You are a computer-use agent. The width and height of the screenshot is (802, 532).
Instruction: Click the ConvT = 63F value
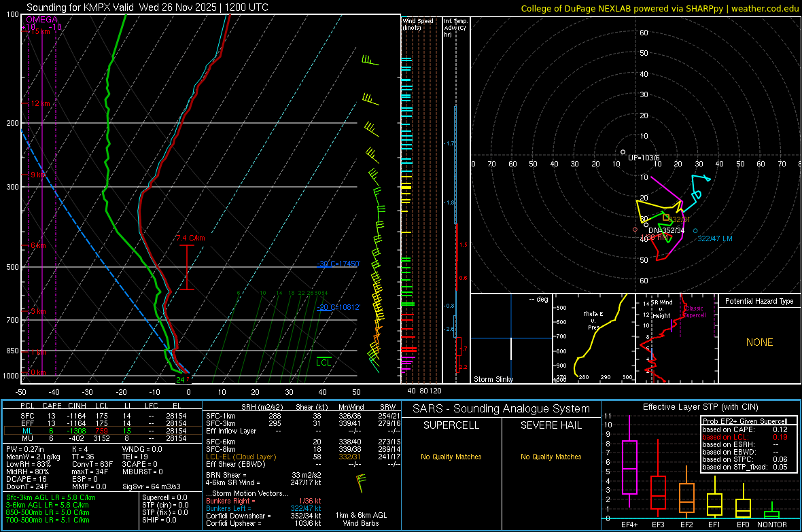92,465
